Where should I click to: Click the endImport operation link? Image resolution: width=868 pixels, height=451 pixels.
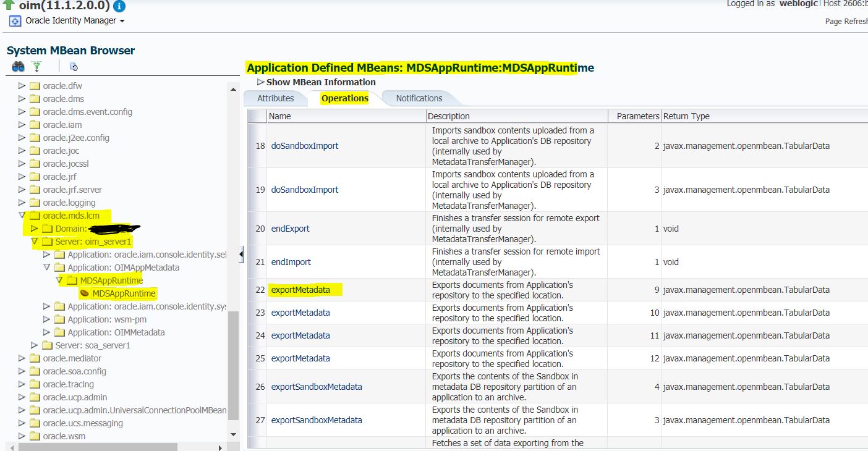click(291, 262)
